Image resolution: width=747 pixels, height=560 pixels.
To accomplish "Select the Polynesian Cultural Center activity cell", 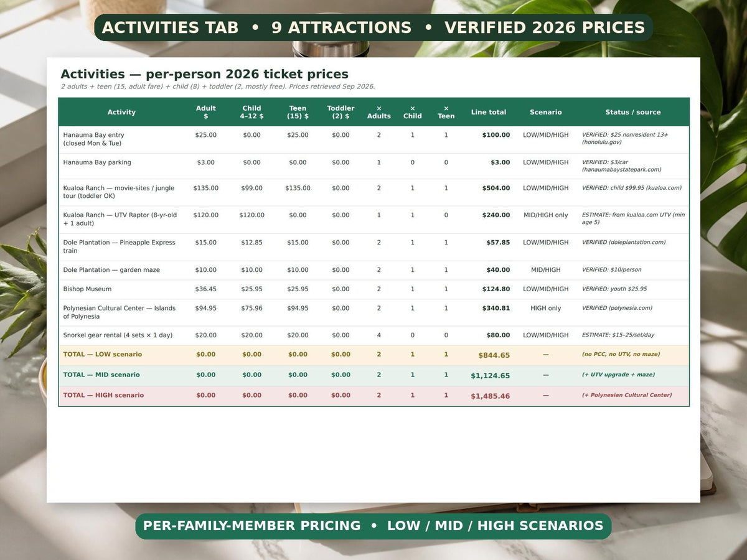I will click(x=119, y=312).
